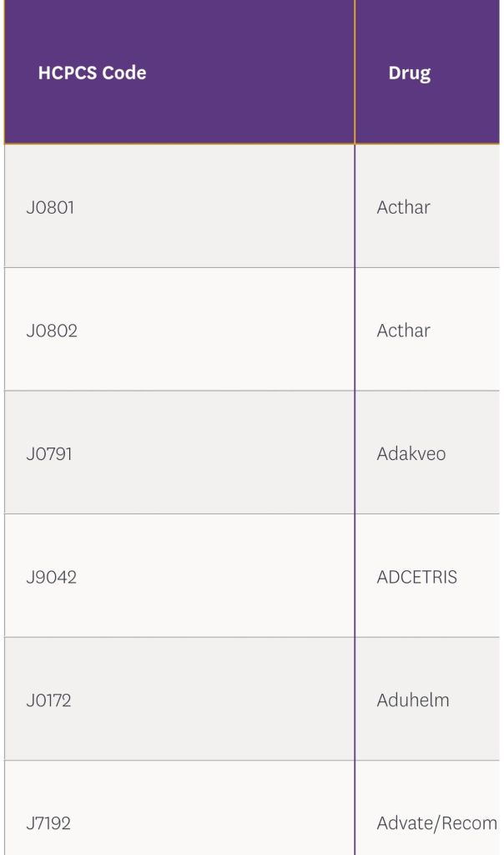The image size is (504, 855).
Task: Select the J0802 code cell
Action: coord(52,331)
